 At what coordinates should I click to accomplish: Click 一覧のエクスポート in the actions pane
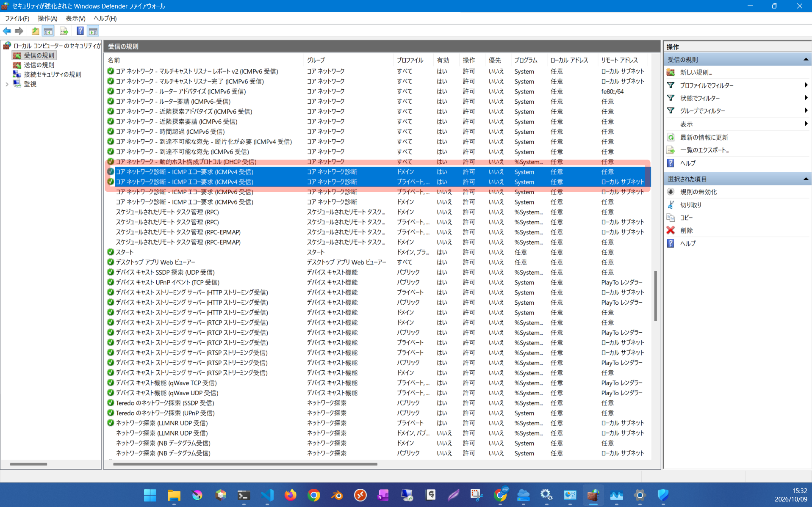pos(704,150)
